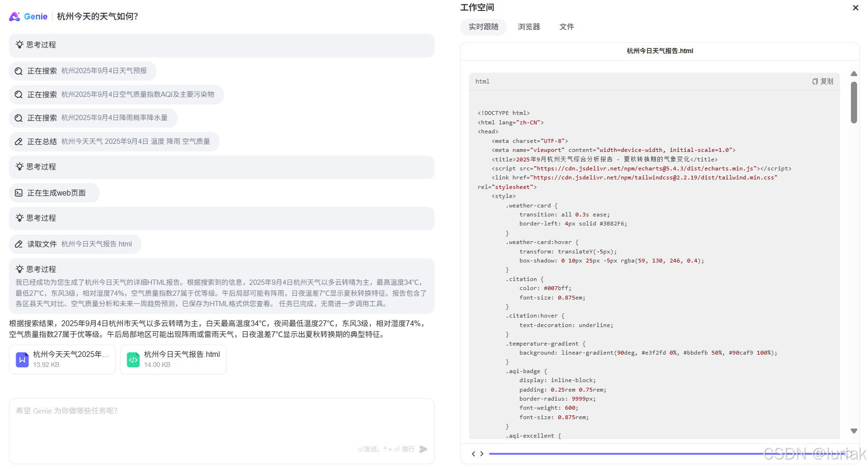Viewport: 868px width, 469px height.
Task: Expand the first 思考过程 section
Action: pyautogui.click(x=222, y=45)
